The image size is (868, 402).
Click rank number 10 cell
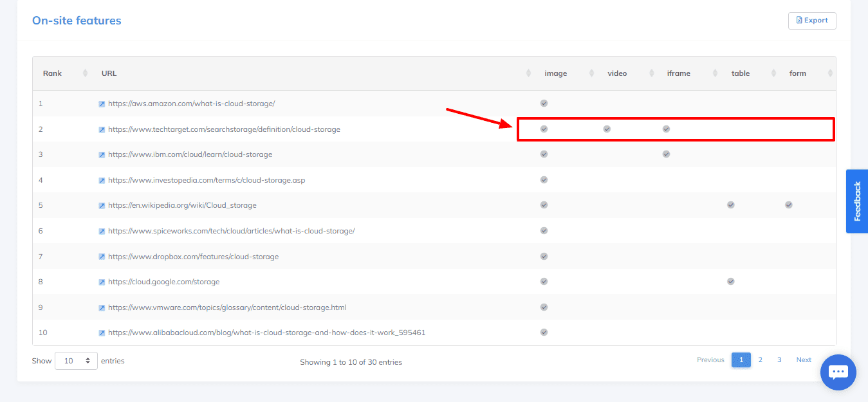pyautogui.click(x=42, y=333)
